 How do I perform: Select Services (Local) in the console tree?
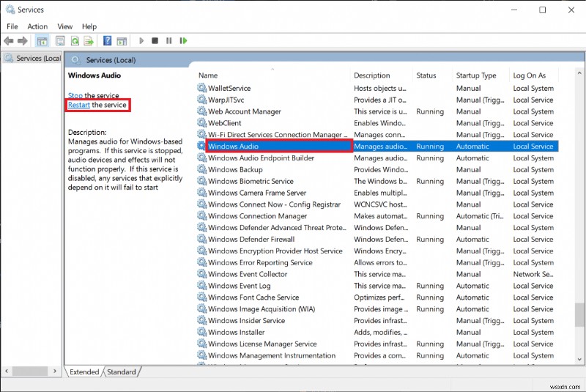coord(33,59)
